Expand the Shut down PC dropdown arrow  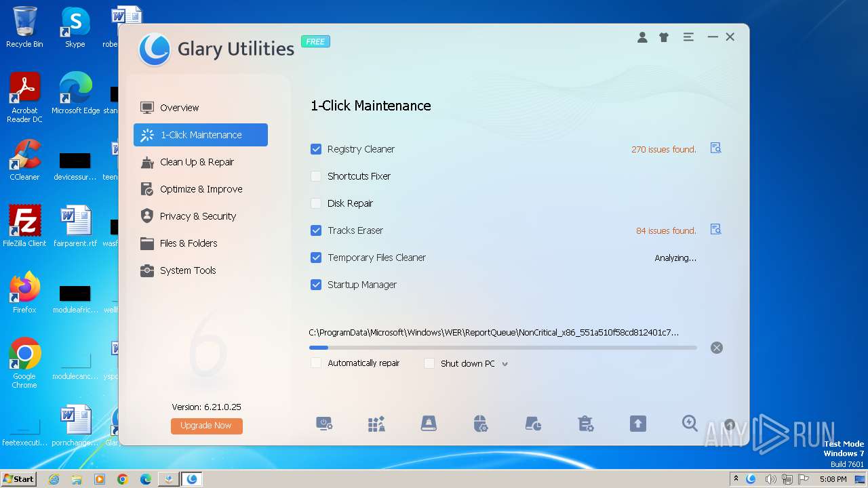[x=505, y=364]
